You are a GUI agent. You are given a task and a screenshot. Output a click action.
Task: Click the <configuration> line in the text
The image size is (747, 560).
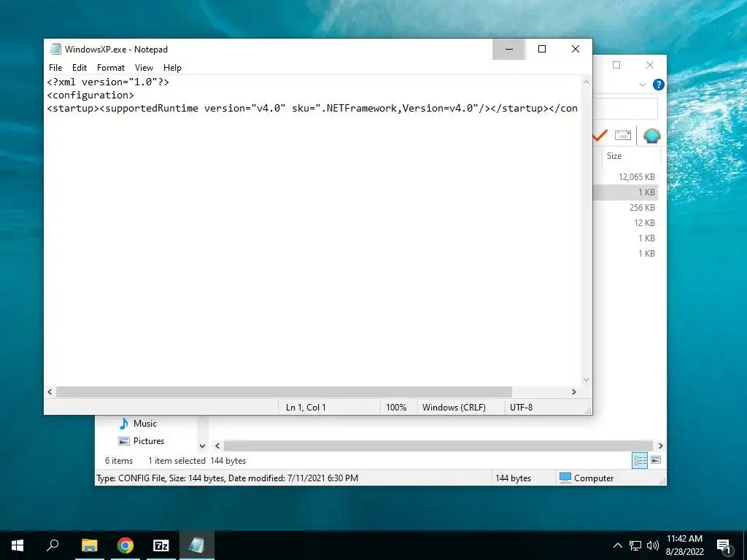pyautogui.click(x=90, y=96)
